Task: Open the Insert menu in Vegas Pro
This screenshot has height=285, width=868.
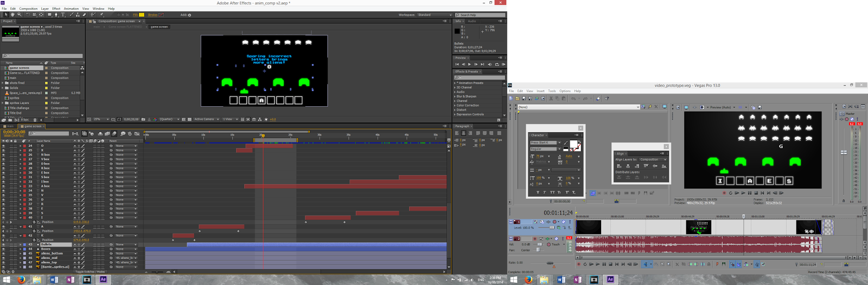Action: coord(540,91)
